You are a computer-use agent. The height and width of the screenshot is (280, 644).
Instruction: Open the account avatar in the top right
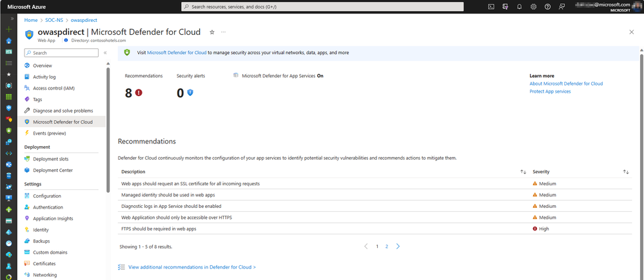tap(637, 6)
